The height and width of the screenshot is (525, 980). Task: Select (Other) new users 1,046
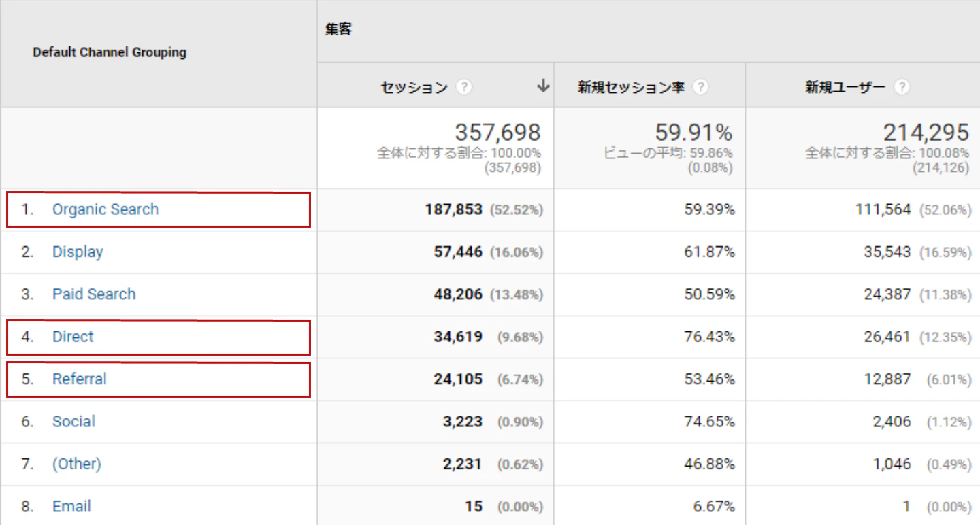[892, 464]
